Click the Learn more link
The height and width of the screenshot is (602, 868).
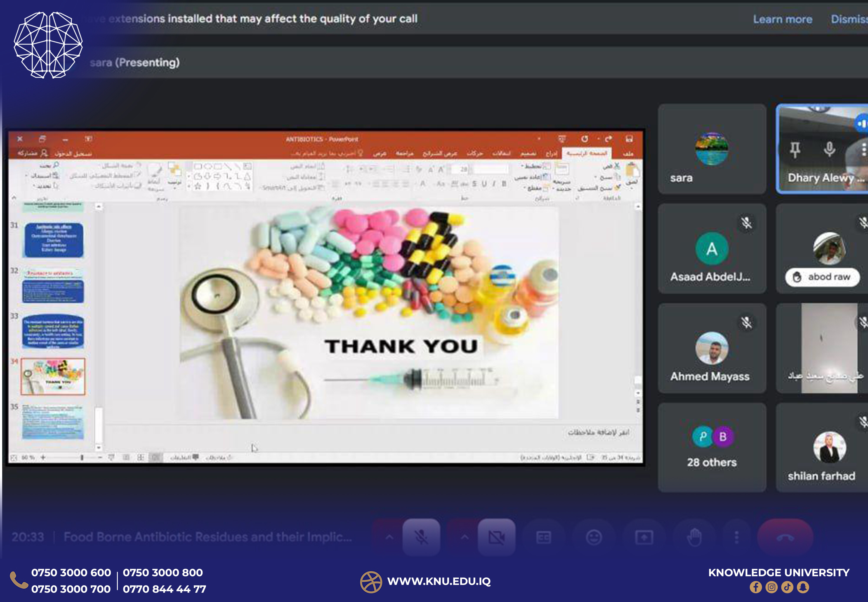(783, 19)
